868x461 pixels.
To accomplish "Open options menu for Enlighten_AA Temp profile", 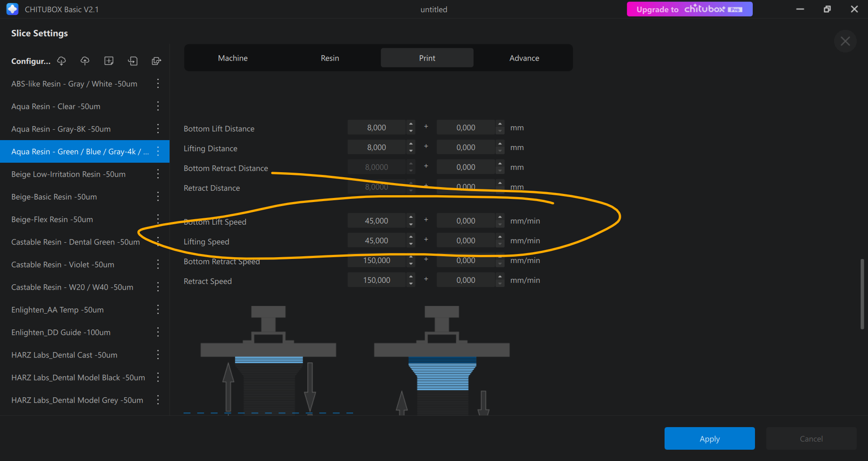I will 158,310.
